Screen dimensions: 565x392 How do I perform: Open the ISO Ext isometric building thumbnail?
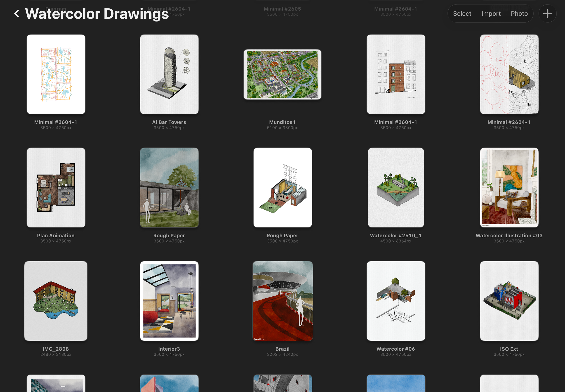[509, 301]
